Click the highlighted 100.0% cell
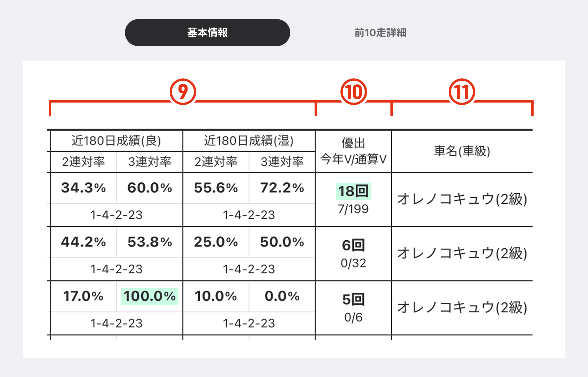The image size is (588, 377). click(x=150, y=296)
